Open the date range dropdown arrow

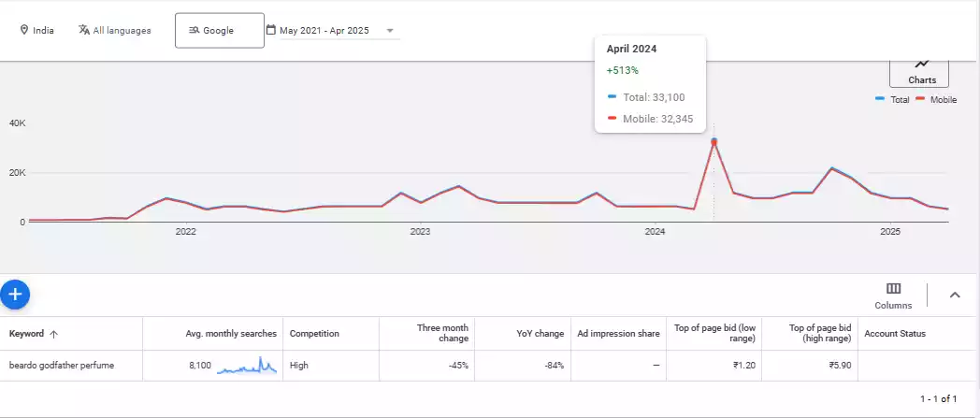[x=390, y=31]
